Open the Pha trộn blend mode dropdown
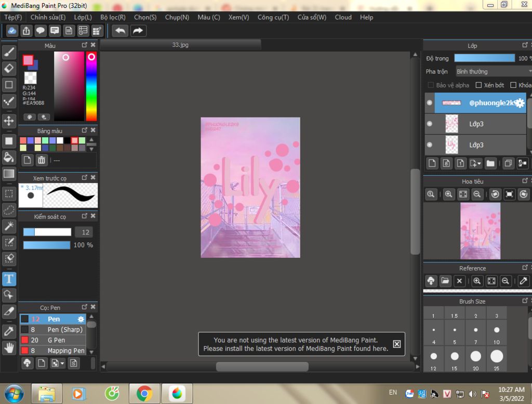This screenshot has height=404, width=532. [494, 72]
